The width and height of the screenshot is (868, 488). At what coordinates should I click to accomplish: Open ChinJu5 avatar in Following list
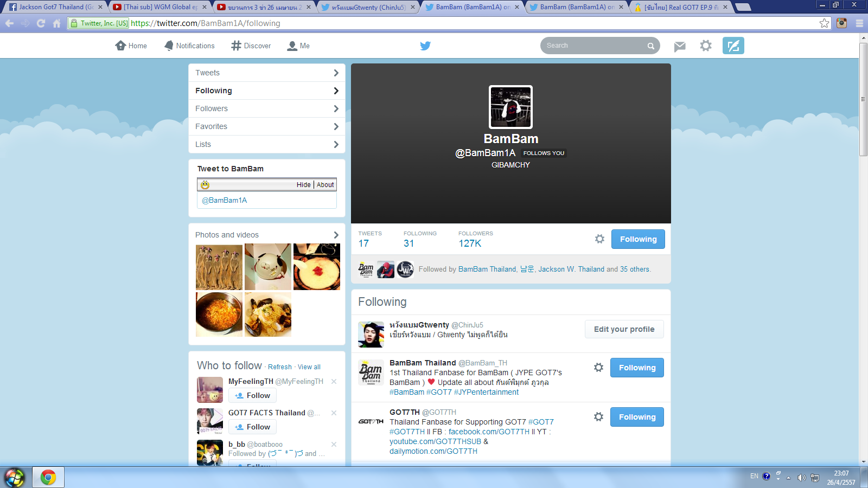click(371, 334)
